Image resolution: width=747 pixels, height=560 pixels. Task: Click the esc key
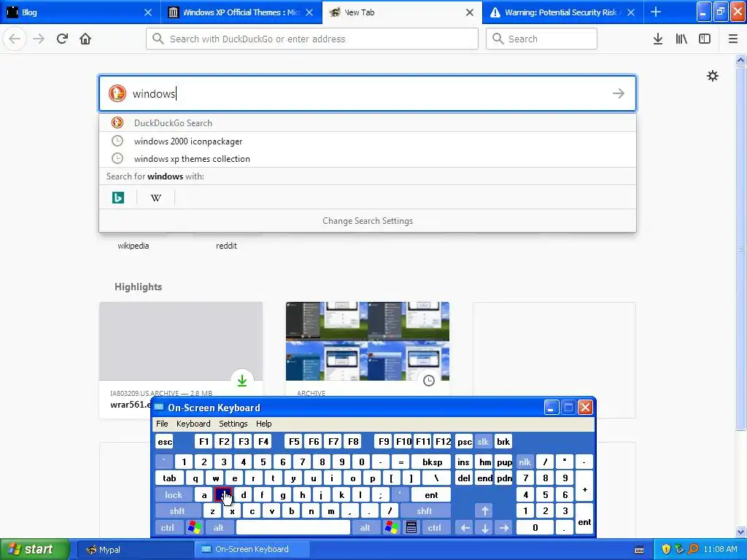click(x=165, y=441)
